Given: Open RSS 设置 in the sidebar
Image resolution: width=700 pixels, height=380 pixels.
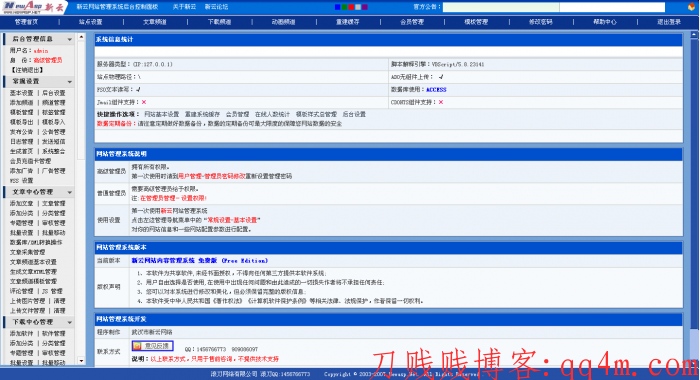Looking at the screenshot, I should (21, 181).
